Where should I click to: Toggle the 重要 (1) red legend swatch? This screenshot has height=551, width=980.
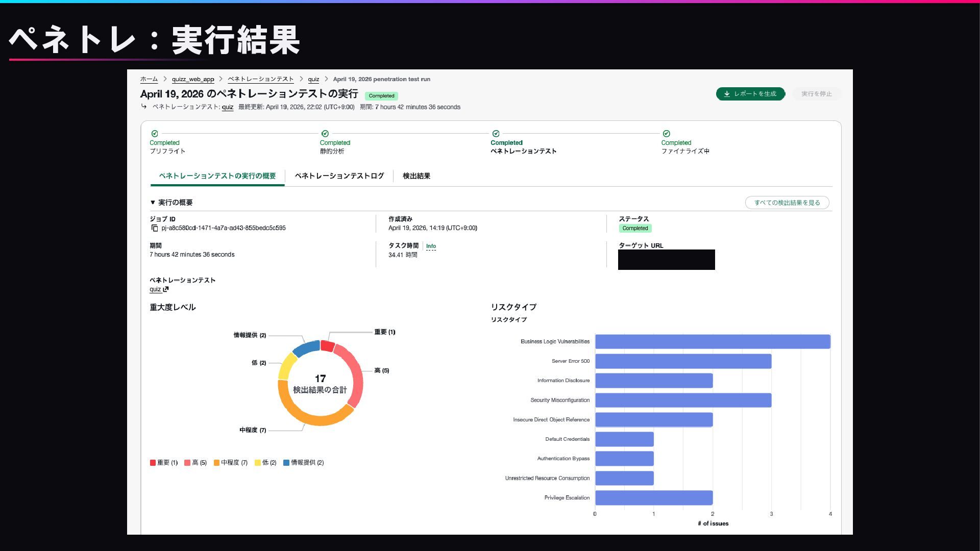point(153,463)
